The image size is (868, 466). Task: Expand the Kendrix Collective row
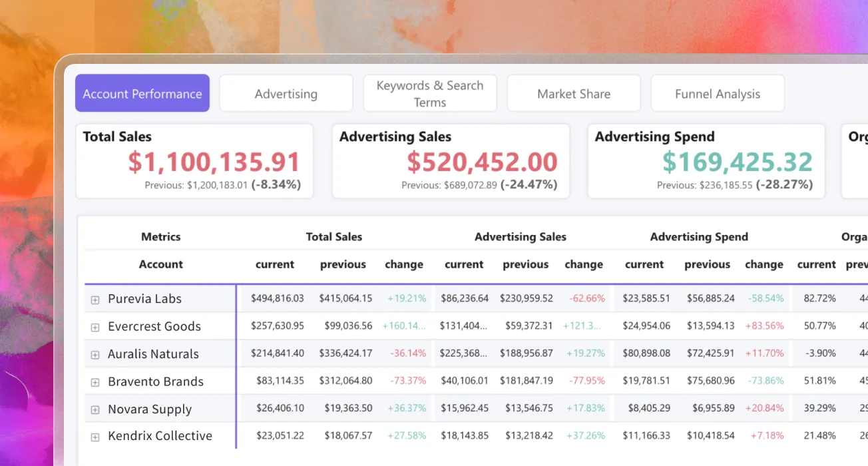click(x=95, y=437)
